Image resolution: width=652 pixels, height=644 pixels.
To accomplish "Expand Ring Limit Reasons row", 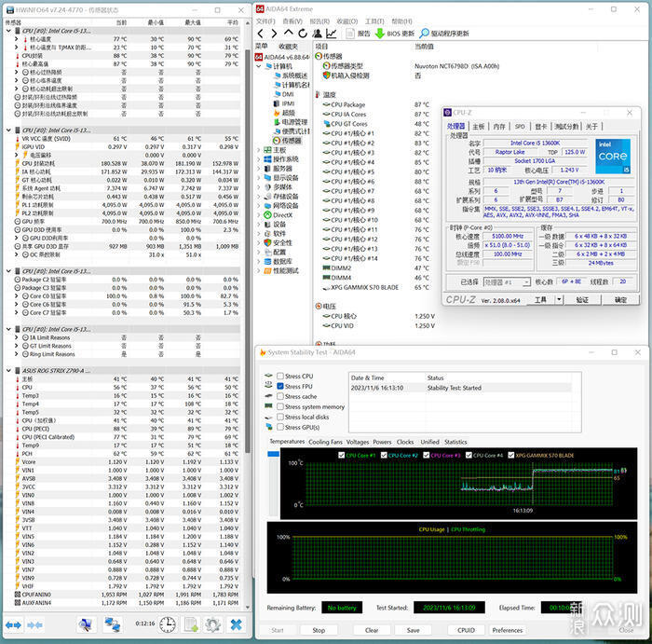I will (17, 354).
